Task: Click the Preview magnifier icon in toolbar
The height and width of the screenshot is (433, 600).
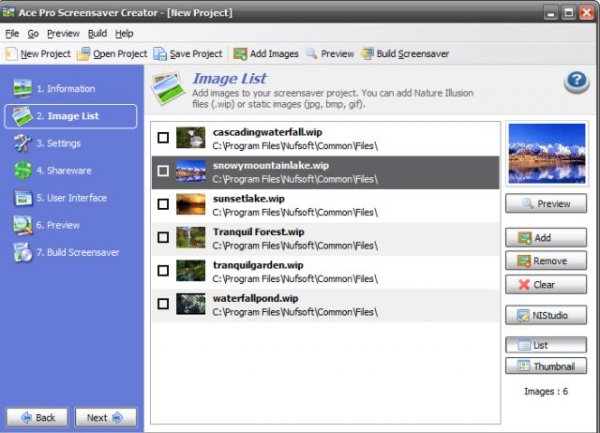Action: click(x=312, y=54)
